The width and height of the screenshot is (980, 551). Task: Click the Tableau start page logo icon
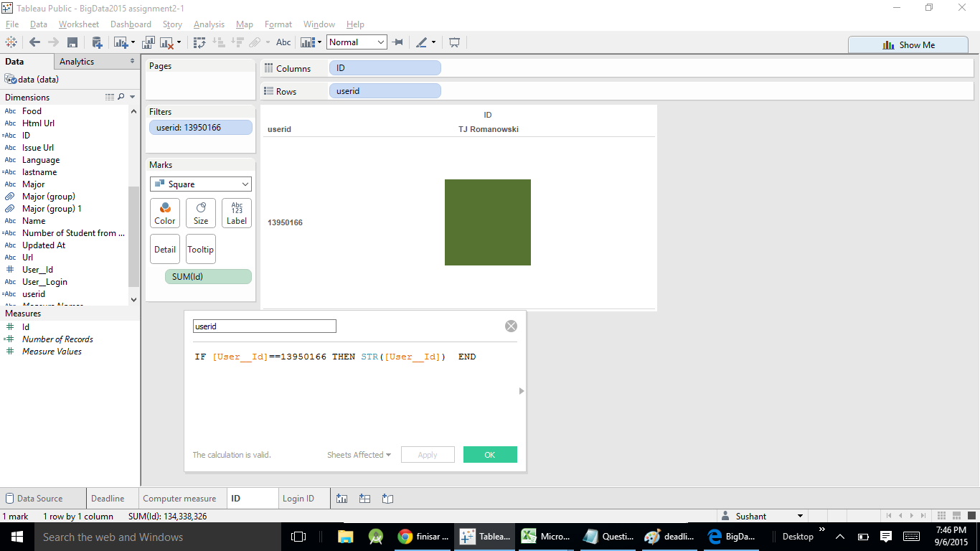[11, 42]
